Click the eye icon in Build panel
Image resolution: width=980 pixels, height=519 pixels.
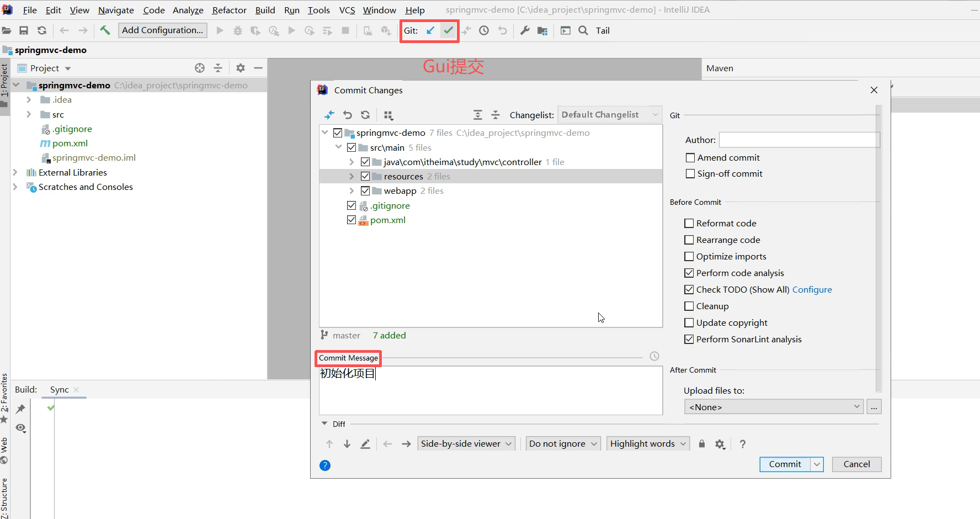(x=21, y=428)
